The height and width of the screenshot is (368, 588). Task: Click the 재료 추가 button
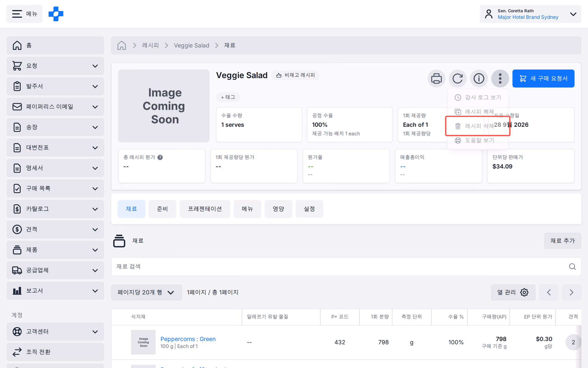tap(562, 241)
